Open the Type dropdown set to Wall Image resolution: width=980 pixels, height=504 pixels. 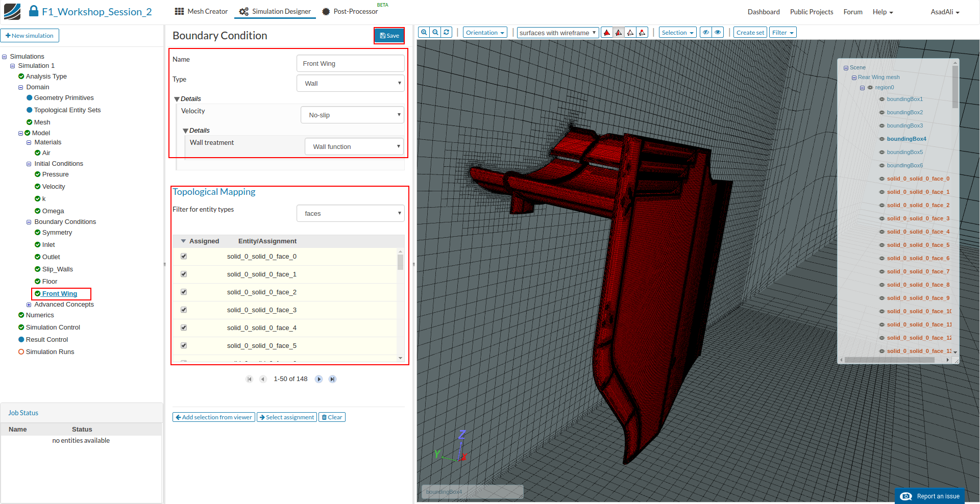pos(350,84)
